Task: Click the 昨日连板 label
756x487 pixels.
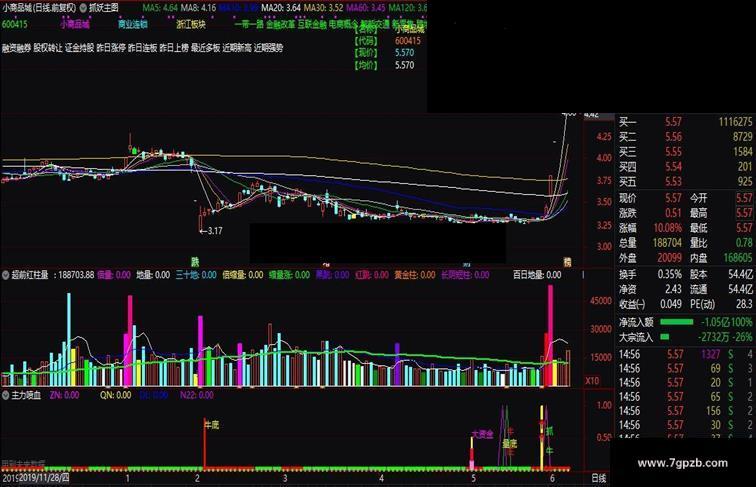Action: tap(143, 48)
